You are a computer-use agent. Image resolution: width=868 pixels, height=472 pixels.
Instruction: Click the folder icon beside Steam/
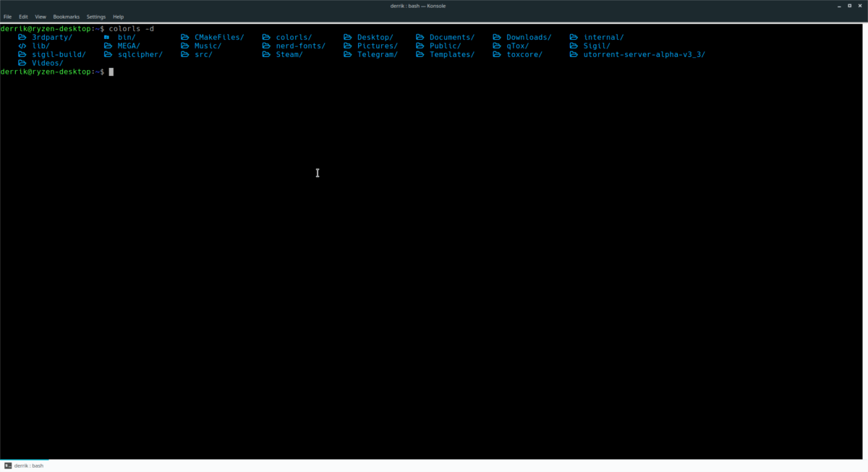point(266,54)
